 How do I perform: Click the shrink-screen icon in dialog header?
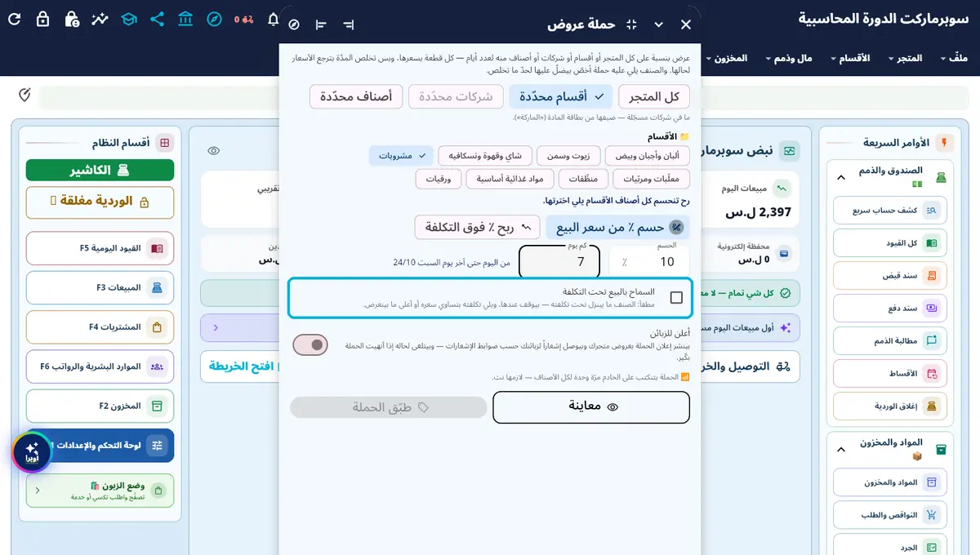click(631, 24)
